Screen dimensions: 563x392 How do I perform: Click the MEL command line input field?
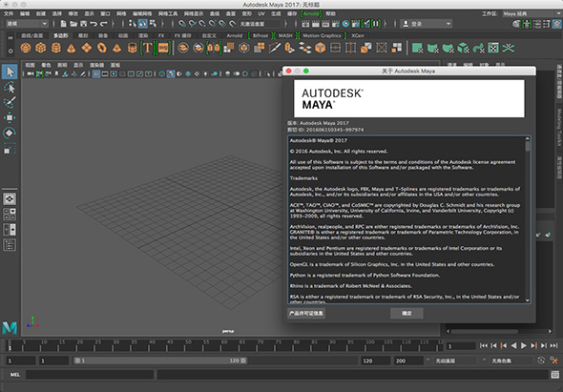[90, 375]
